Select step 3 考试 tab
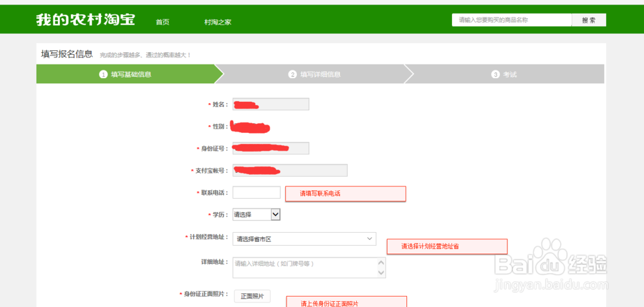644x307 pixels. tap(504, 74)
